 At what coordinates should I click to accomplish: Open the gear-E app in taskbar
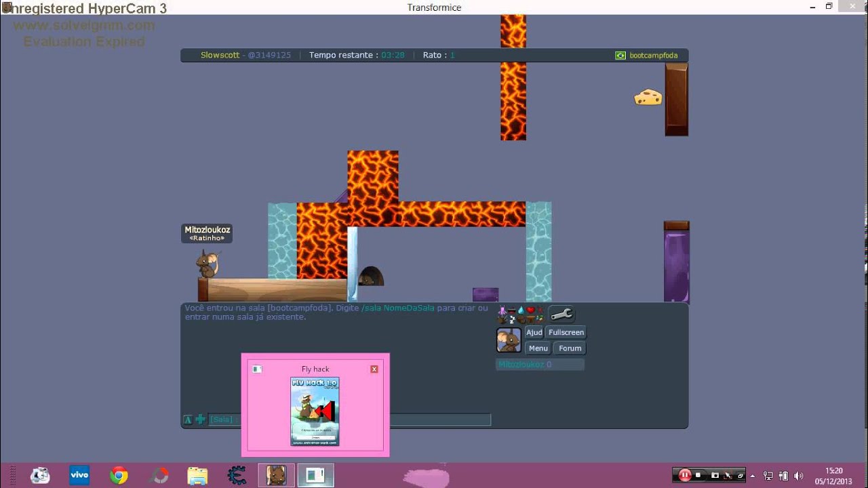(237, 476)
